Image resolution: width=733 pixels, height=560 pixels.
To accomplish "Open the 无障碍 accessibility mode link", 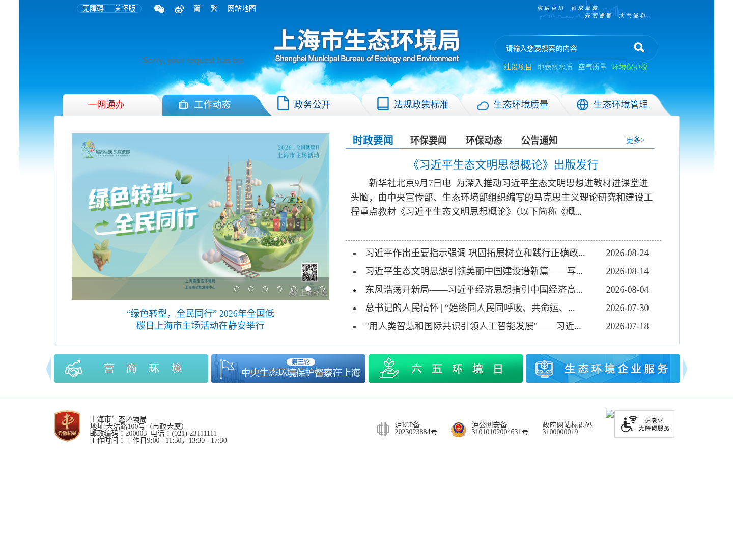I will [x=93, y=9].
